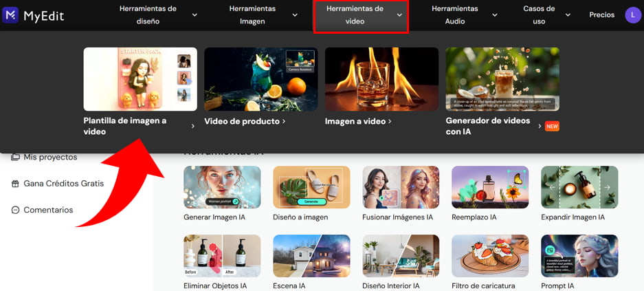Select the Reemplazo IA tool image

point(490,187)
